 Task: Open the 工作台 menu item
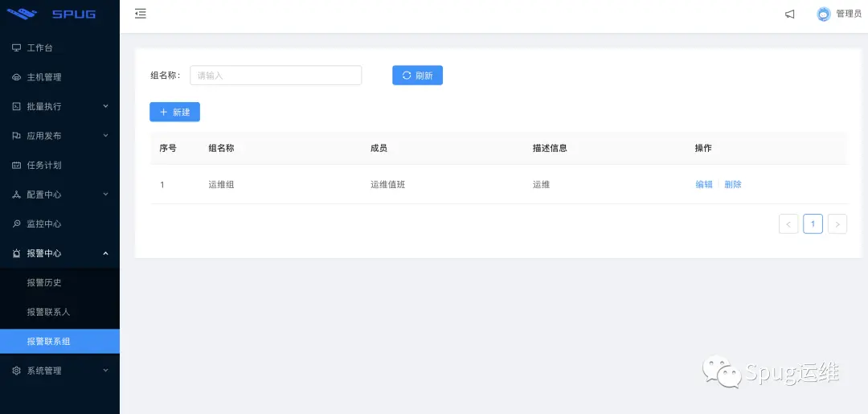pos(59,47)
